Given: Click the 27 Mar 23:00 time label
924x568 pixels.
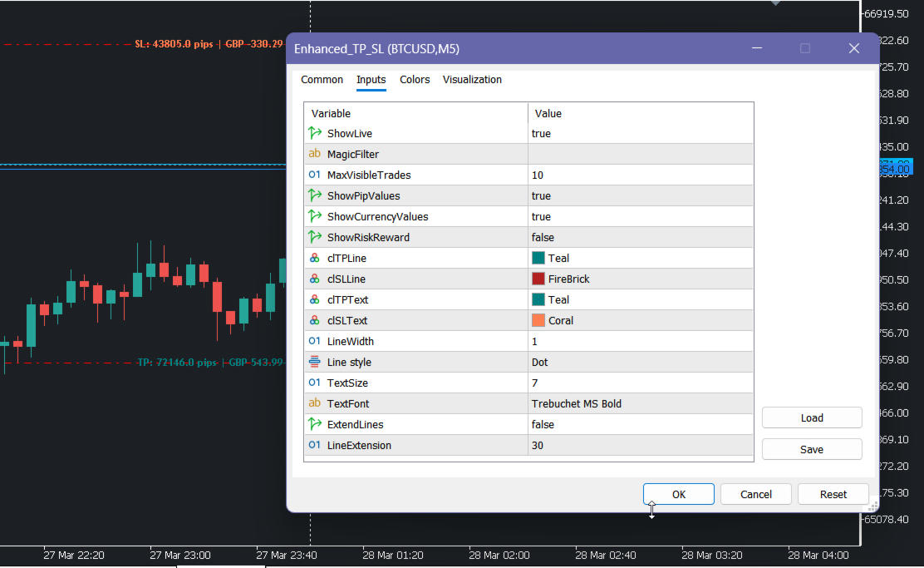Looking at the screenshot, I should 179,555.
